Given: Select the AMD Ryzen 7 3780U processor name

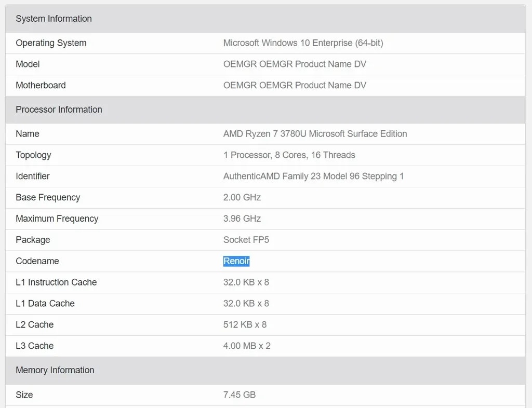Looking at the screenshot, I should coord(315,134).
